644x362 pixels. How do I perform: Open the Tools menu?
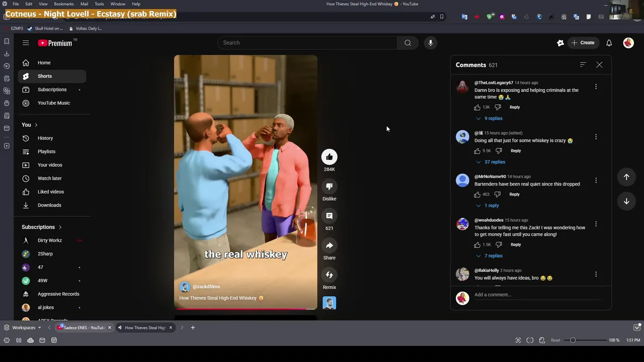point(100,4)
